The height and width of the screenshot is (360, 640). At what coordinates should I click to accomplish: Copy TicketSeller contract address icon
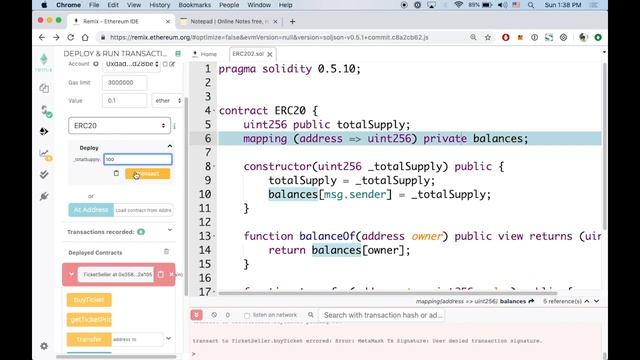click(161, 274)
